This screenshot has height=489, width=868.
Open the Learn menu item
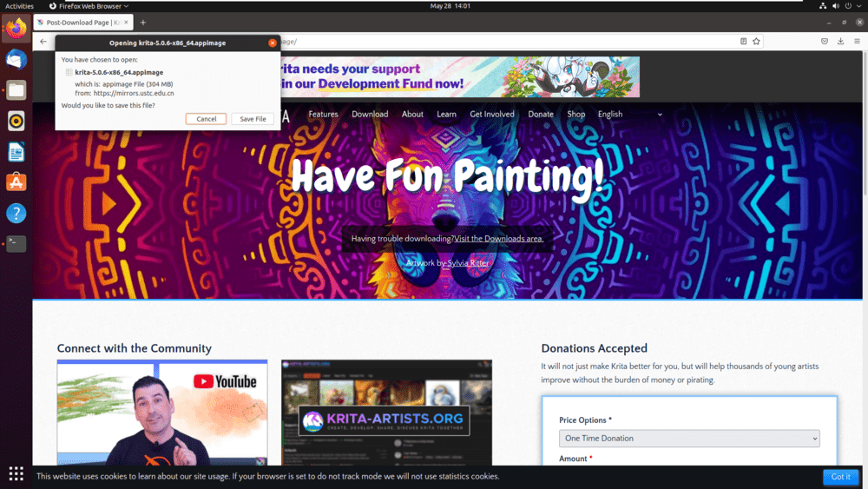(446, 114)
